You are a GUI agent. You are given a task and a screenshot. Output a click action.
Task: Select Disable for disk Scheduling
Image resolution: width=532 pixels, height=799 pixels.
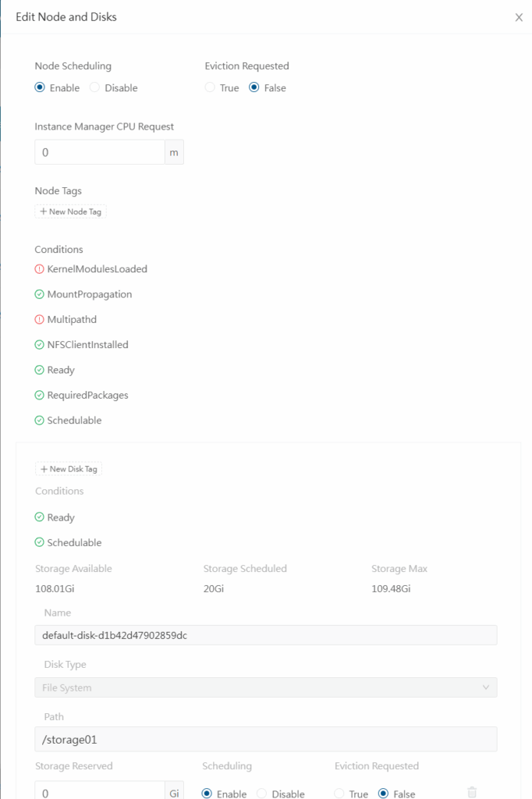click(262, 794)
